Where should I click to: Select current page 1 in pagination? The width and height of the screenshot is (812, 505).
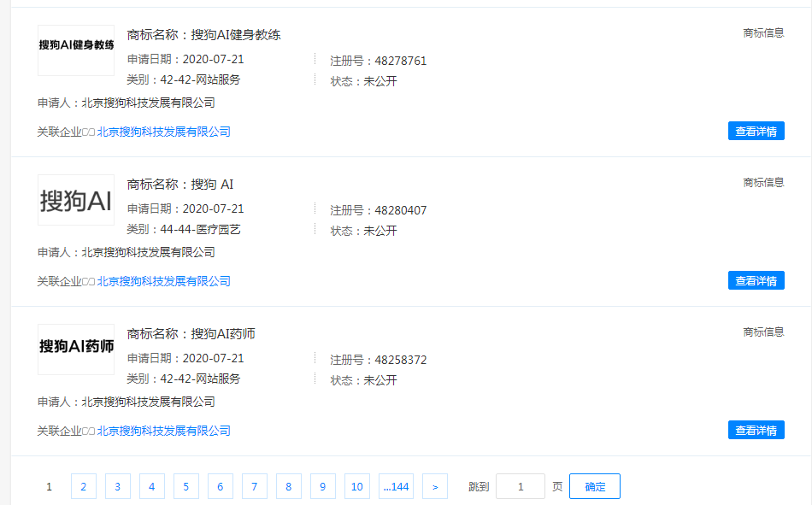[50, 486]
